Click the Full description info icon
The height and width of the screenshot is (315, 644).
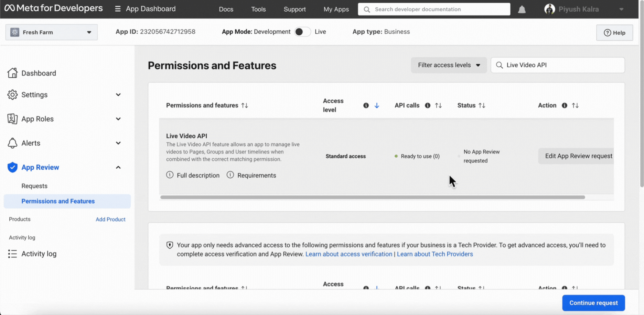click(x=170, y=175)
